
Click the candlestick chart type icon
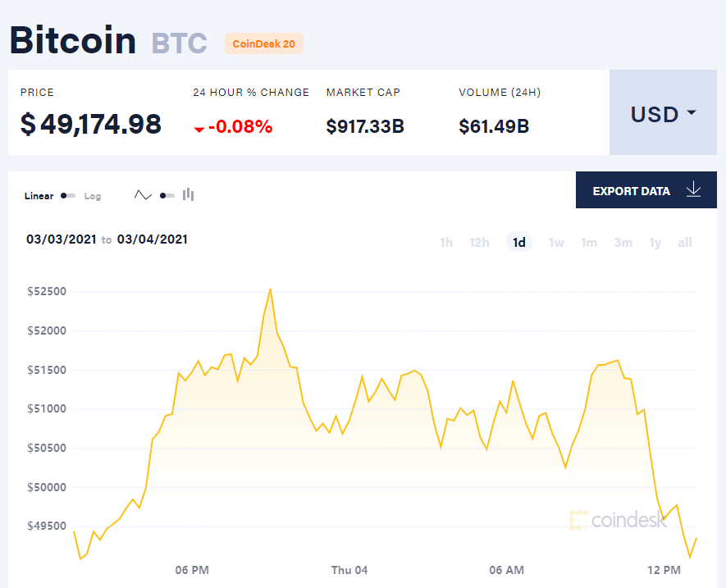pyautogui.click(x=189, y=195)
